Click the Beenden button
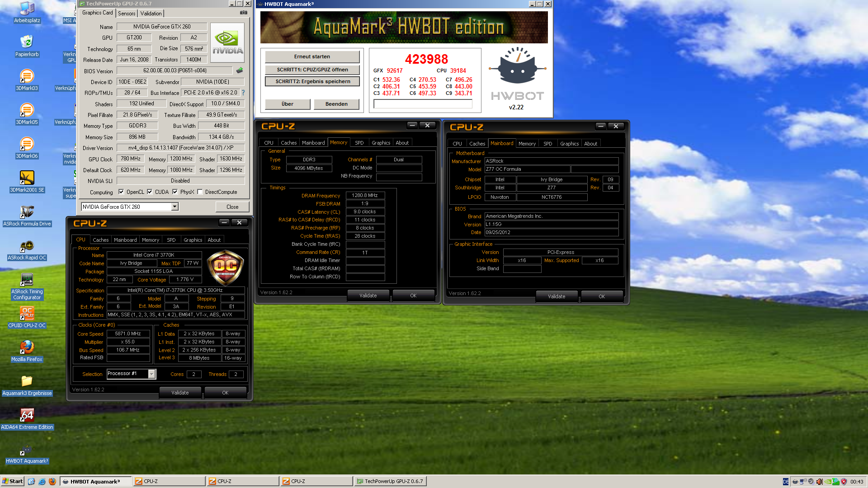 [x=336, y=104]
